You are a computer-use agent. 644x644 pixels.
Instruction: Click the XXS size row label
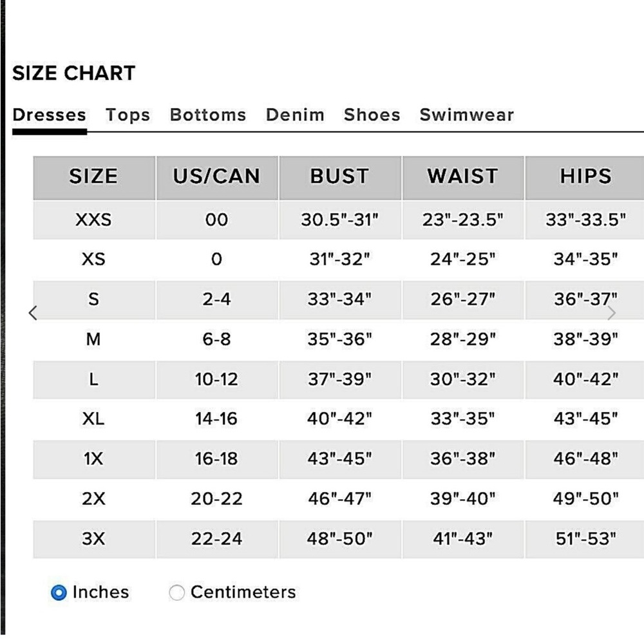coord(93,220)
